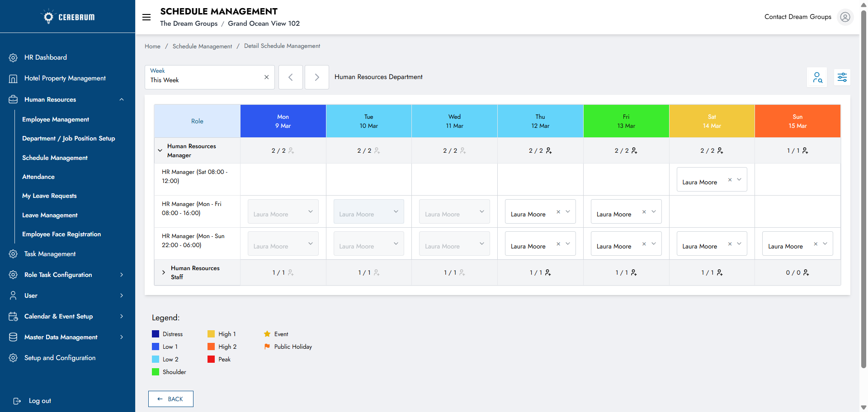868x412 pixels.
Task: Expand the Human Resources Staff row
Action: (x=164, y=272)
